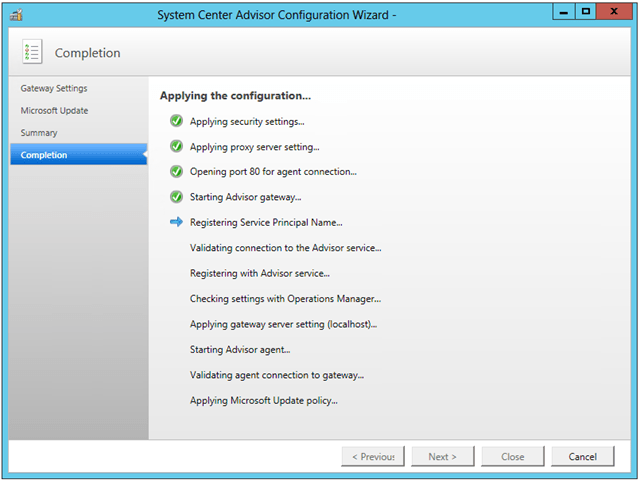Click the Completion page title text

(x=87, y=53)
